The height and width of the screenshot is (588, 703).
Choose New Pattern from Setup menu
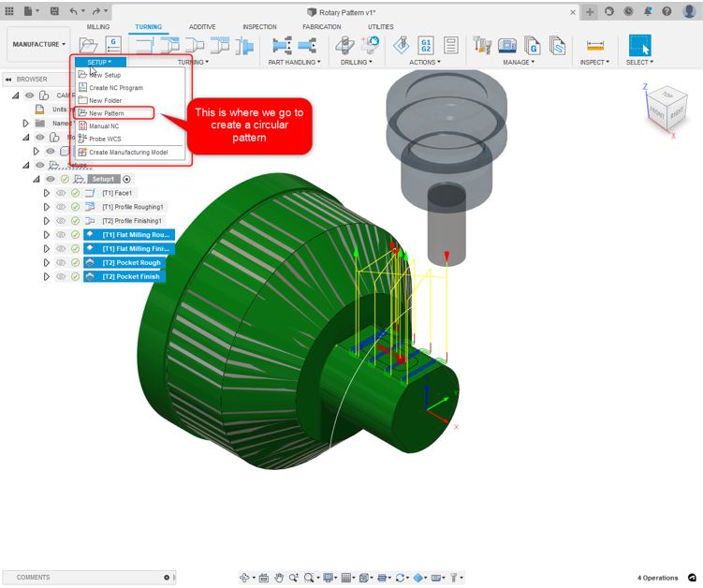106,113
